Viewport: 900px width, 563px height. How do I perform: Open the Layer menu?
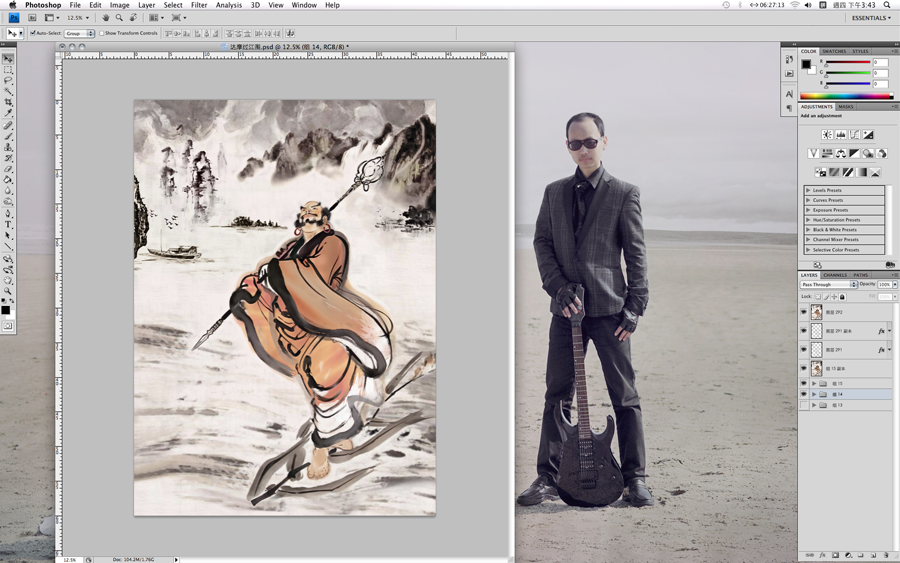146,5
